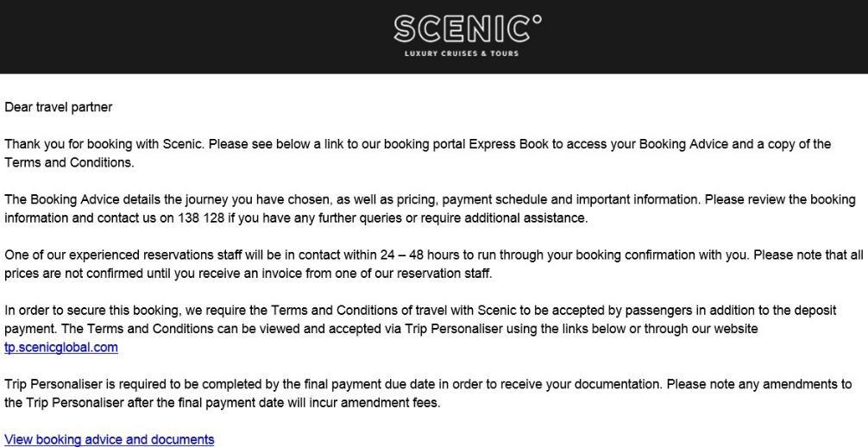Select the paragraph starting In order to secure
Screen dimensions: 868x447
pyautogui.click(x=421, y=329)
